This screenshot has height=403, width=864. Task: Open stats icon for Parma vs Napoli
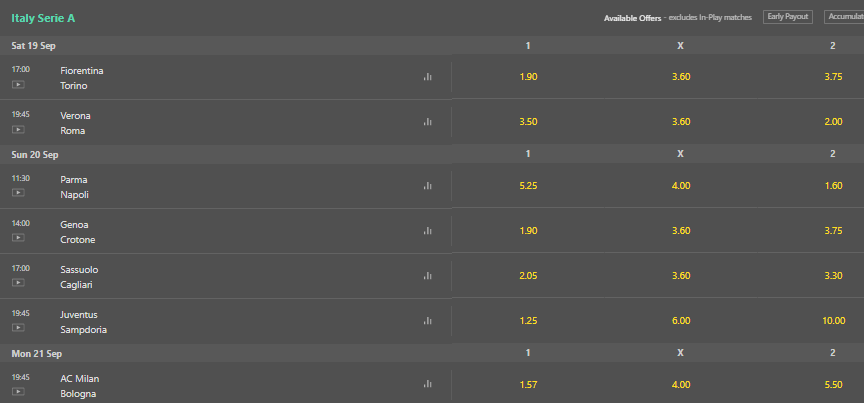click(428, 186)
